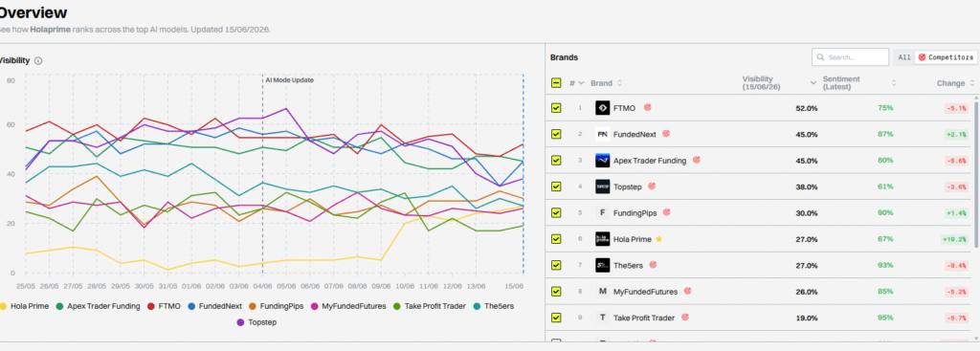Click the Visibility info icon
Image resolution: width=980 pixels, height=351 pixels.
(x=38, y=60)
